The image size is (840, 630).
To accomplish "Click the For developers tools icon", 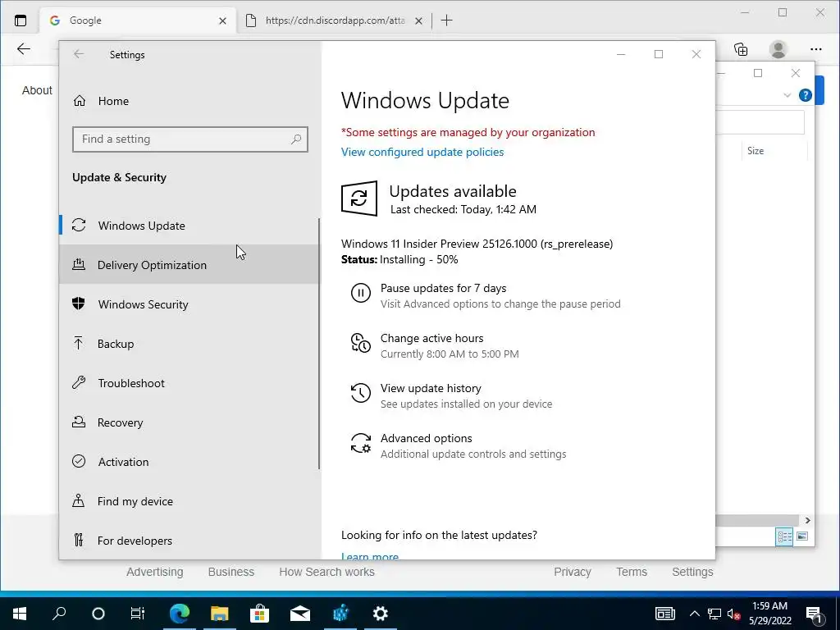I will click(79, 540).
